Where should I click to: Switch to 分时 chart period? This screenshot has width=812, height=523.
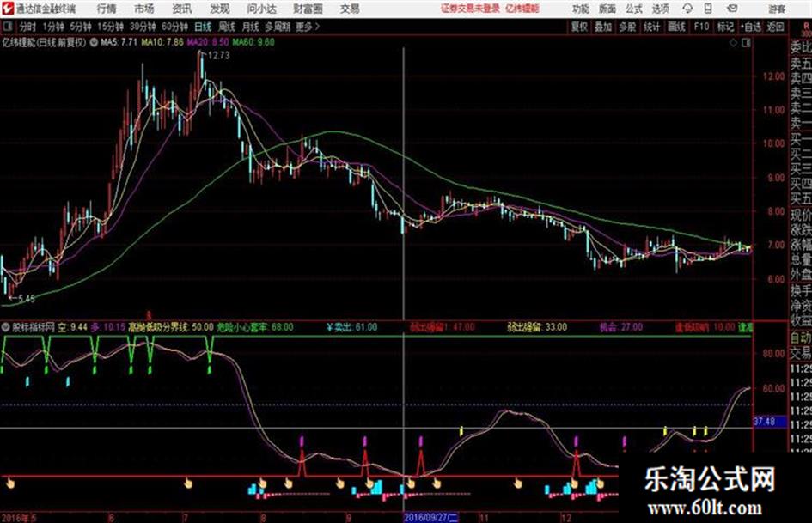27,27
